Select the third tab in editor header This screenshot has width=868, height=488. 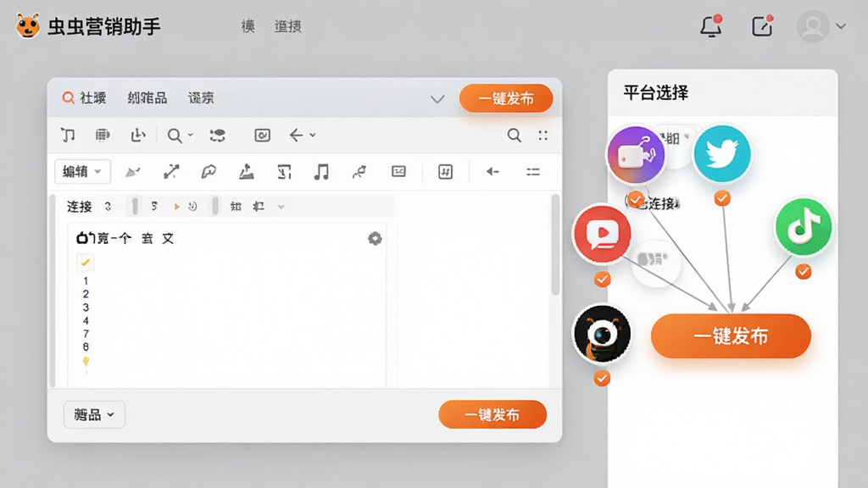pos(201,98)
